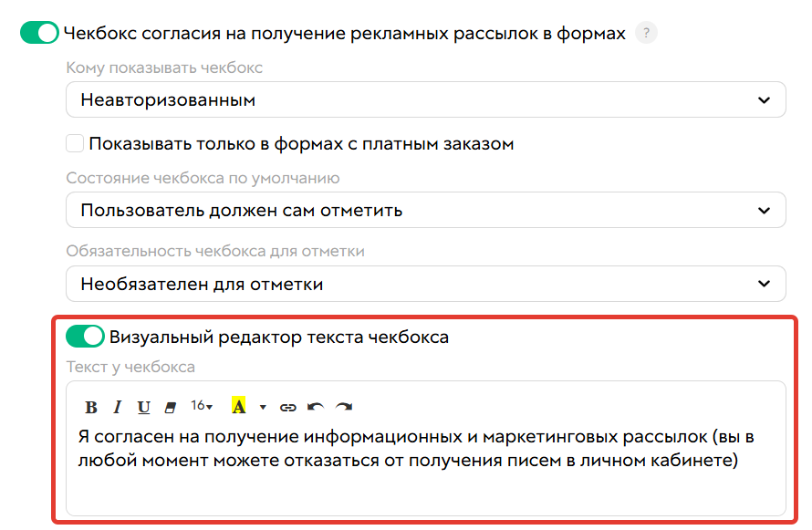Screen dimensions: 812x530
Task: Insert a link with the chain icon
Action: [x=288, y=408]
